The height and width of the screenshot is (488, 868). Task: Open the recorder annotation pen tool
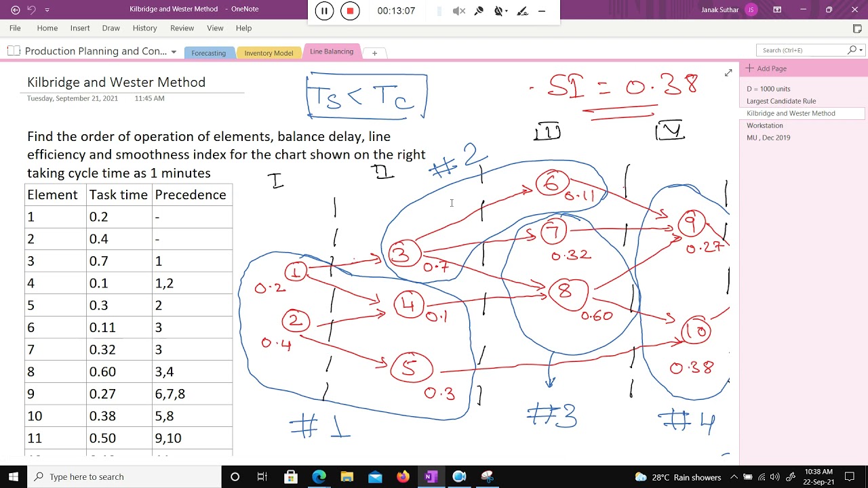point(521,11)
